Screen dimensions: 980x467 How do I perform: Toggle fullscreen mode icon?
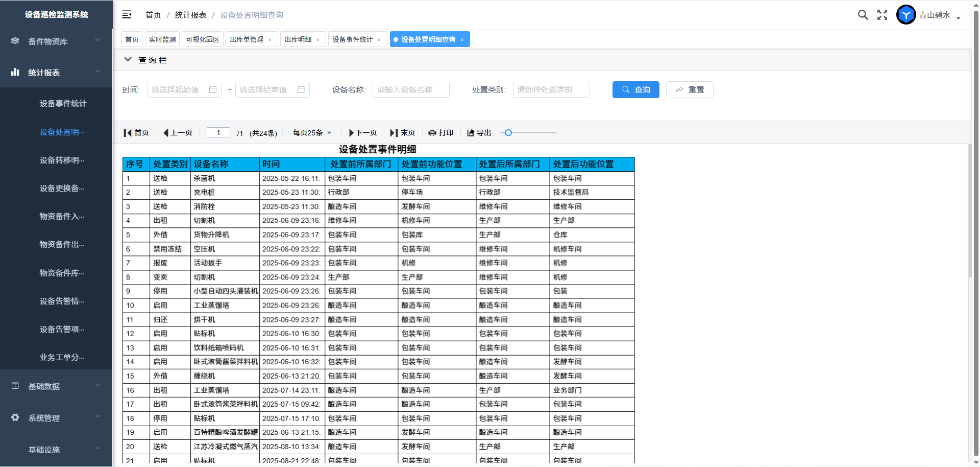[x=882, y=15]
